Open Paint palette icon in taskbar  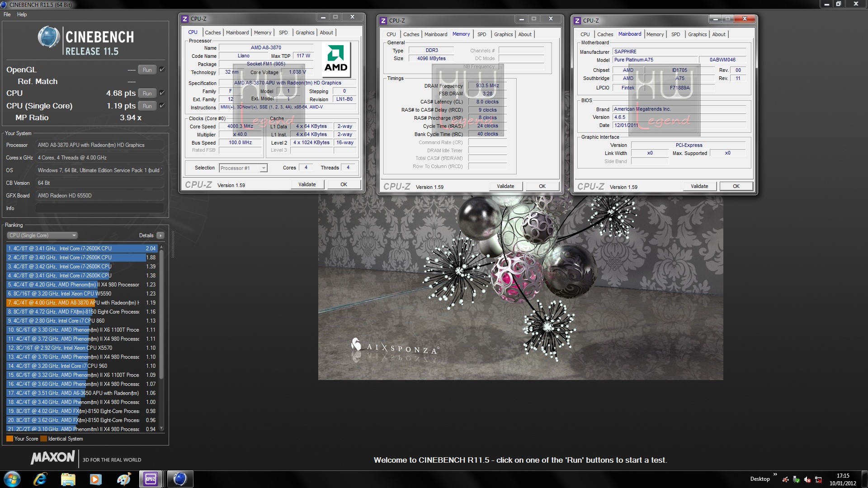123,479
